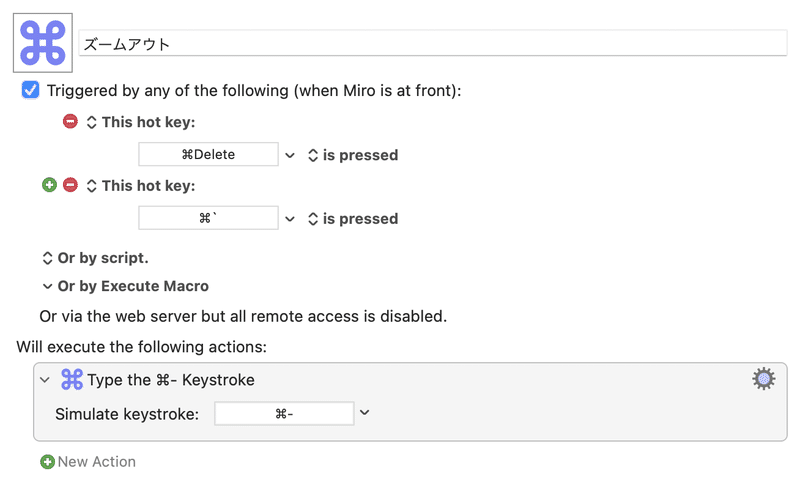800x482 pixels.
Task: Remove the ⌘Delete hot key trigger
Action: click(70, 121)
